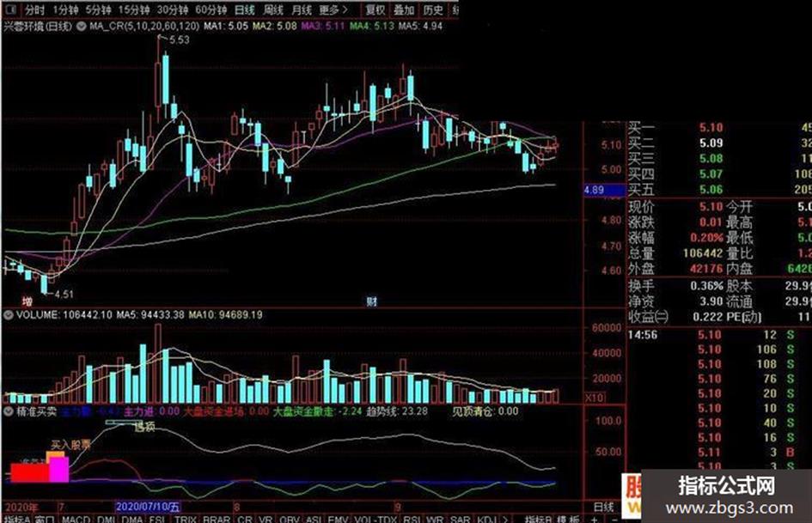Image resolution: width=812 pixels, height=523 pixels.
Task: Select the 1分钟 timeframe
Action: [x=66, y=9]
